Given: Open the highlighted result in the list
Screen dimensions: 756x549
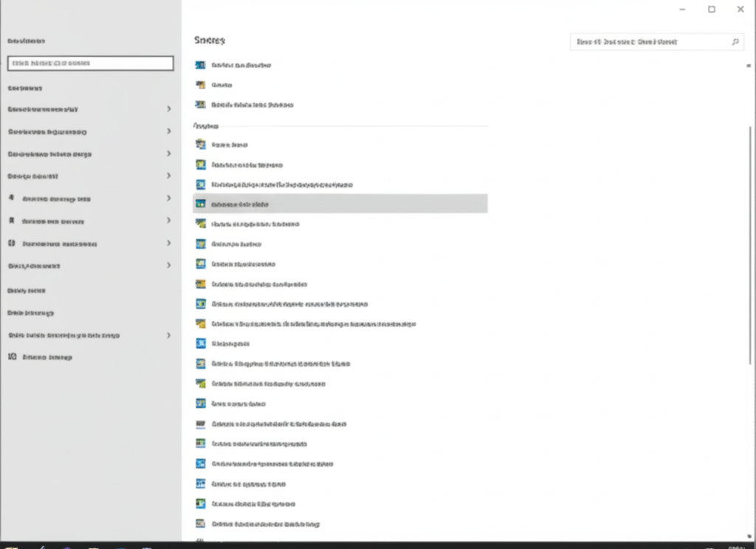Looking at the screenshot, I should (x=340, y=204).
